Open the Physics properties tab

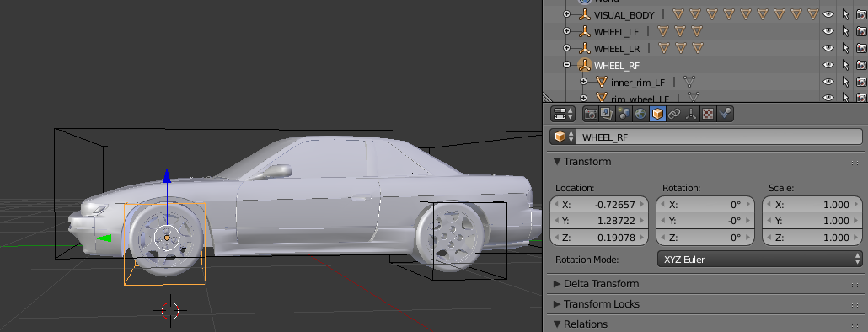725,114
